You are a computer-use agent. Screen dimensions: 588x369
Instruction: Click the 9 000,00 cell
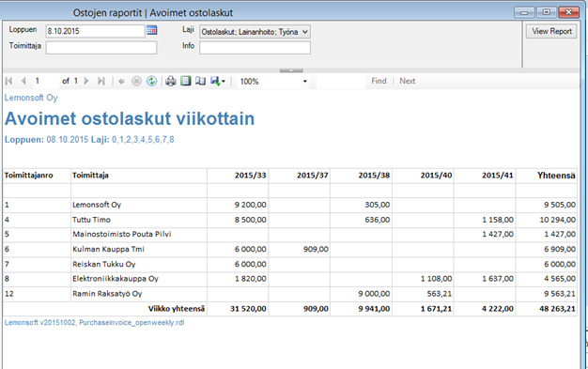pyautogui.click(x=374, y=294)
